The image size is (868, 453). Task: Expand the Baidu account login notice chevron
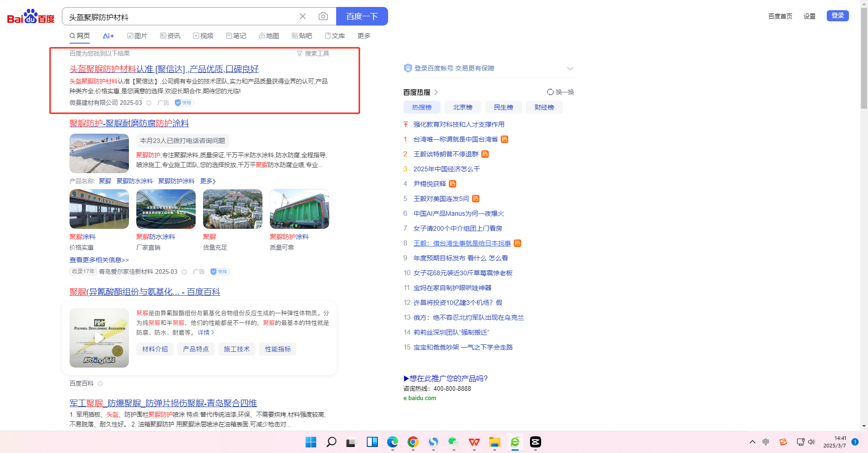click(x=570, y=69)
